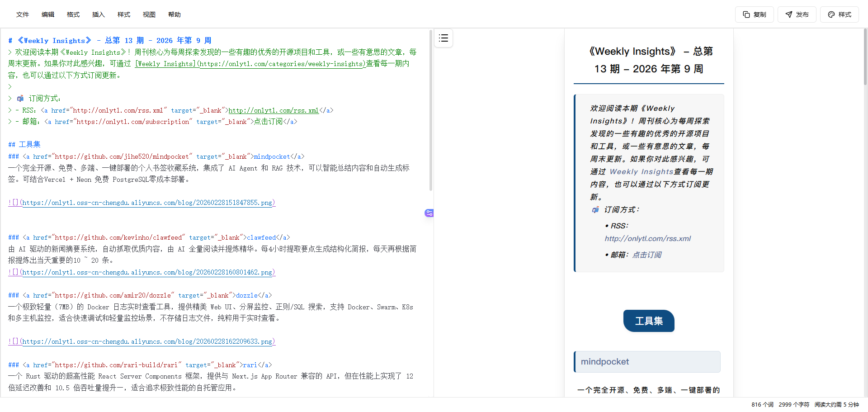The height and width of the screenshot is (412, 868).
Task: Open the table of contents outline icon
Action: [x=443, y=38]
